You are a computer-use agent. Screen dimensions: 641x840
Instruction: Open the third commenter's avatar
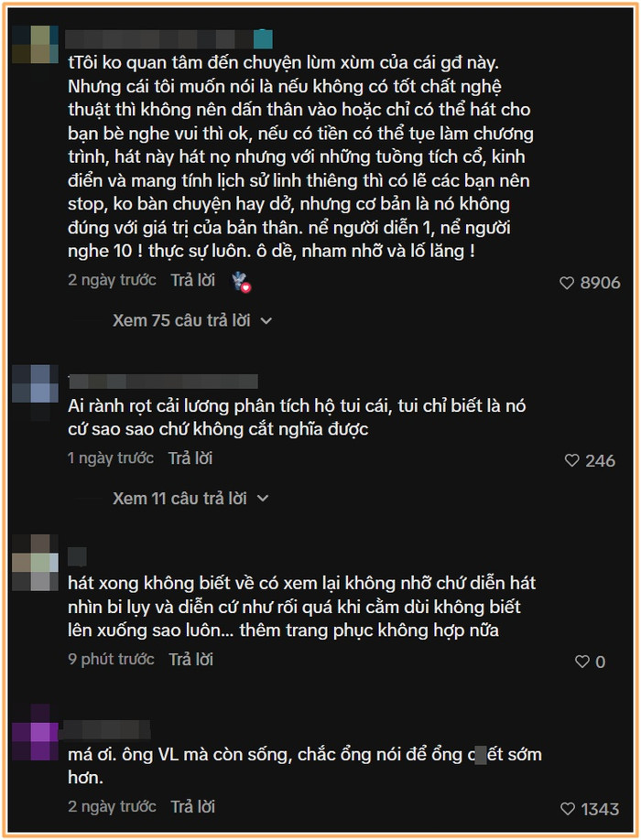click(x=35, y=562)
